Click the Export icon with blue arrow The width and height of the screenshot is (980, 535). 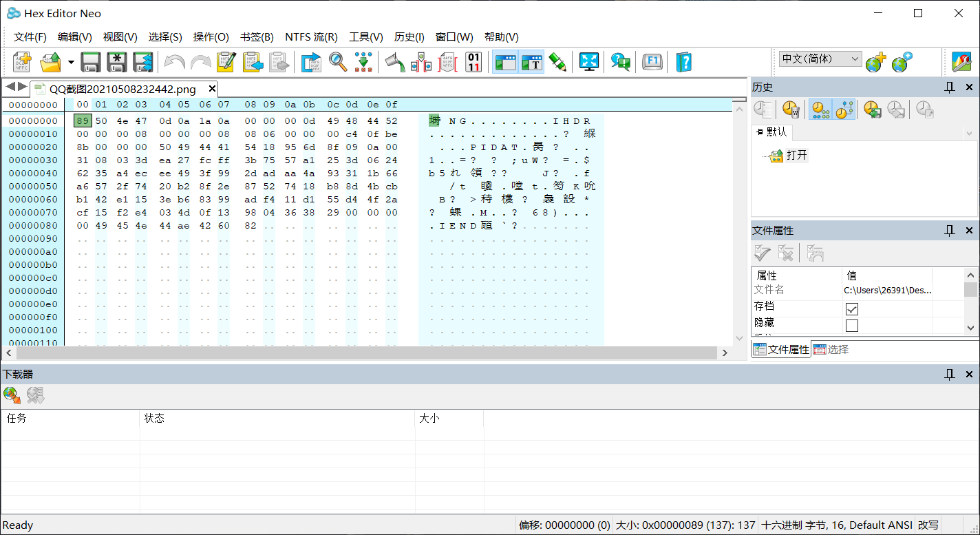311,62
